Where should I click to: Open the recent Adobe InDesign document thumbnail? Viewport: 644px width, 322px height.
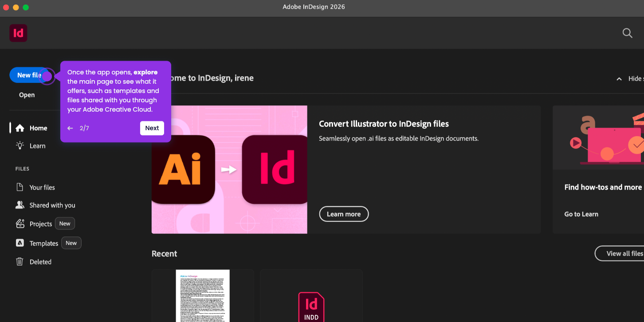coord(203,296)
